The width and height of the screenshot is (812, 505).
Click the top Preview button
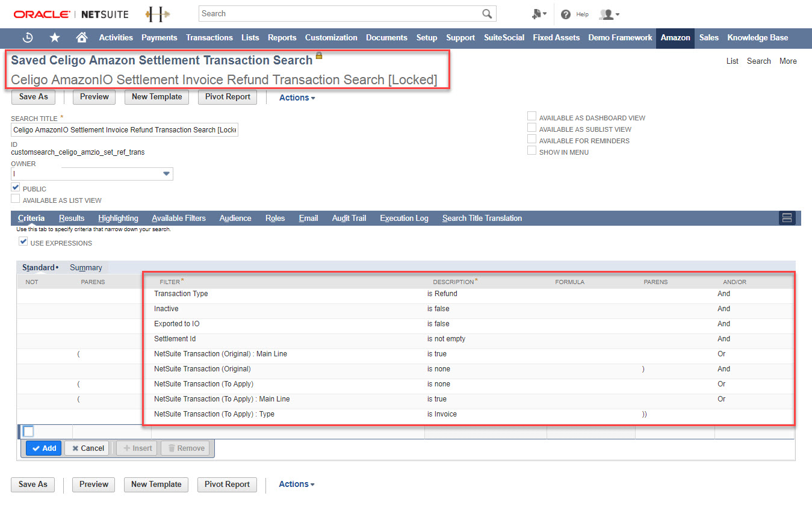pyautogui.click(x=95, y=97)
